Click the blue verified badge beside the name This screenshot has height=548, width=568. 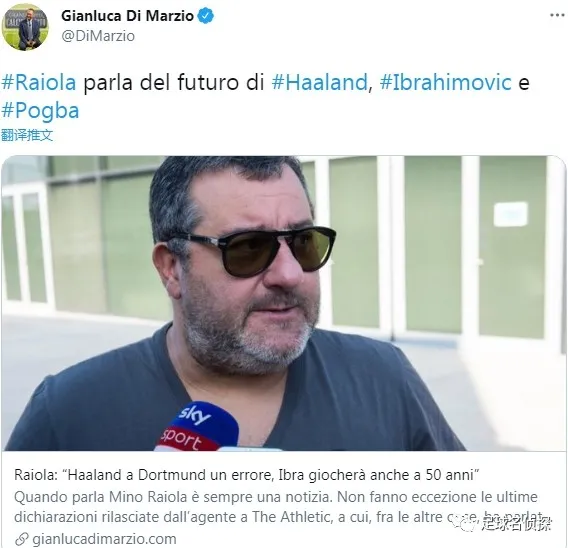pos(206,16)
